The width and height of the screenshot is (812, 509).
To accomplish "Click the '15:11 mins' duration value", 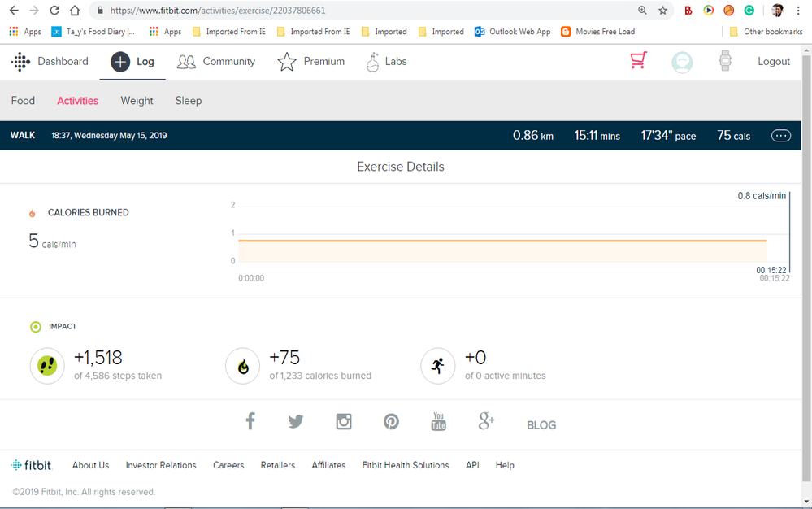I will tap(597, 136).
